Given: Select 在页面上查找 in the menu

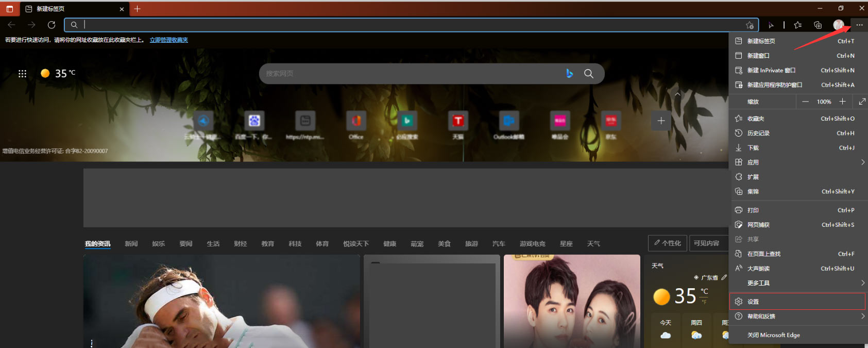Looking at the screenshot, I should point(797,254).
